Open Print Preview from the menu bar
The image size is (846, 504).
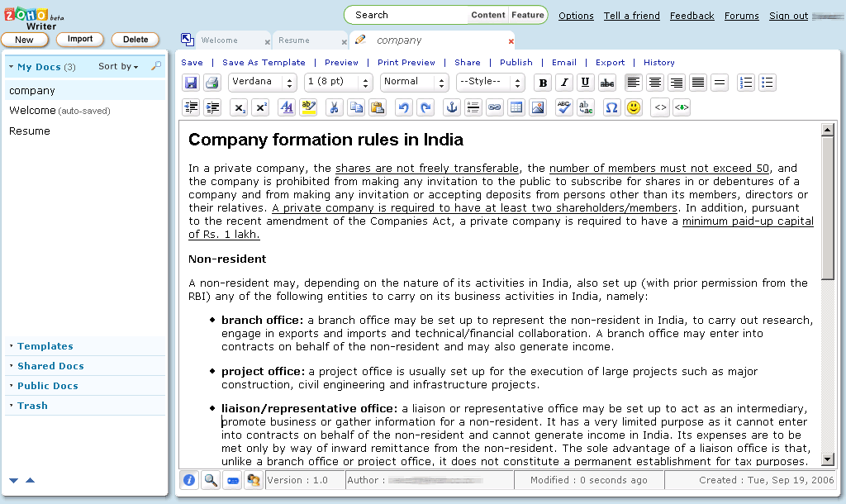[406, 63]
